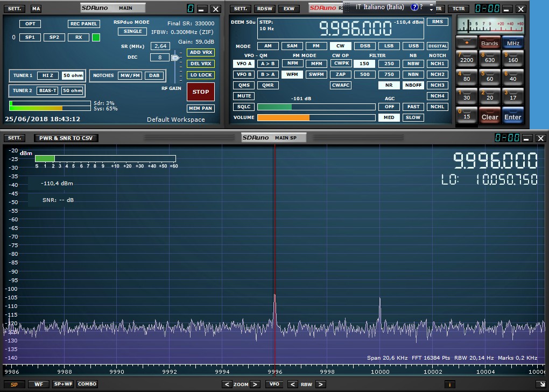Toggle NCH1 notch filter

(437, 64)
